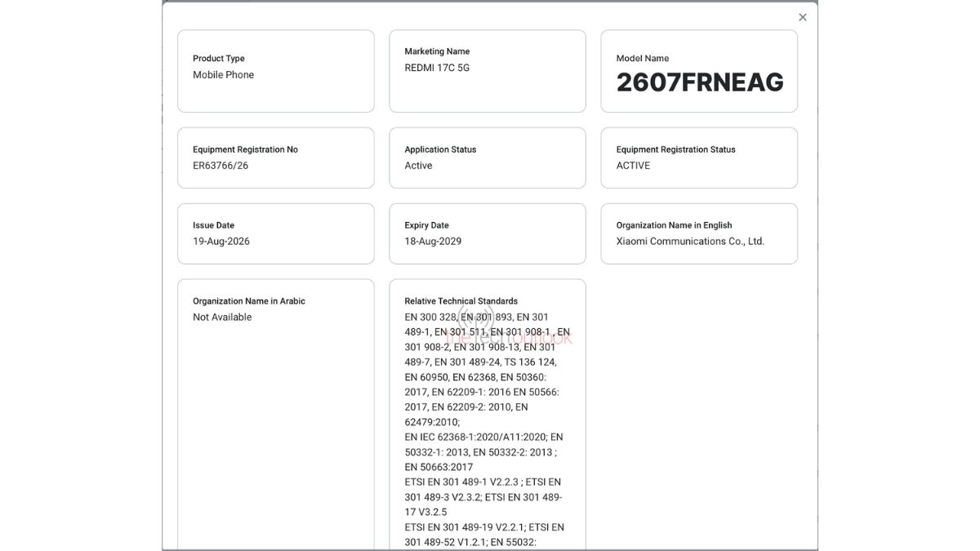This screenshot has width=980, height=551.
Task: Select the expiry date 18-Aug-2029
Action: [x=433, y=242]
